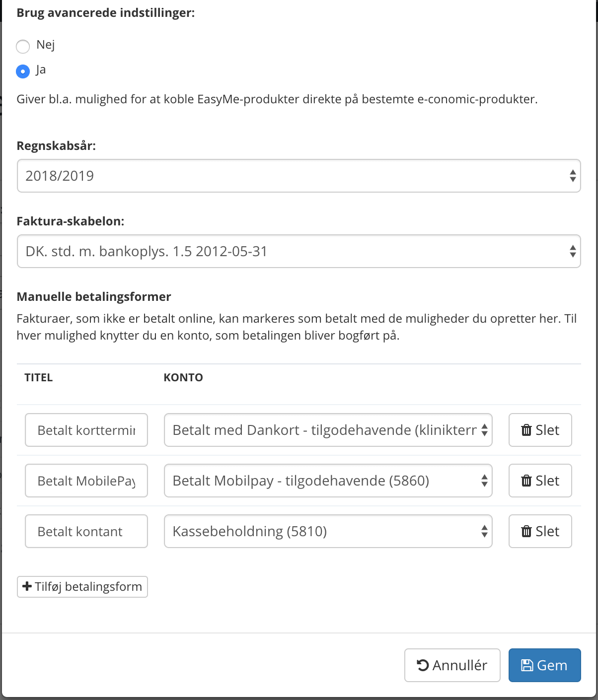The width and height of the screenshot is (598, 700).
Task: Click the trash icon beside the Dankort account row
Action: pos(526,430)
